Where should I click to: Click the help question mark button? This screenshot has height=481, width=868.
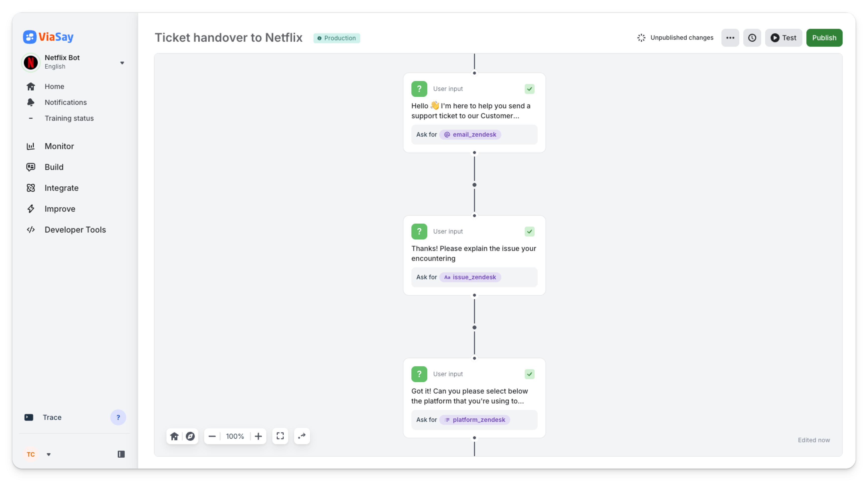point(118,417)
